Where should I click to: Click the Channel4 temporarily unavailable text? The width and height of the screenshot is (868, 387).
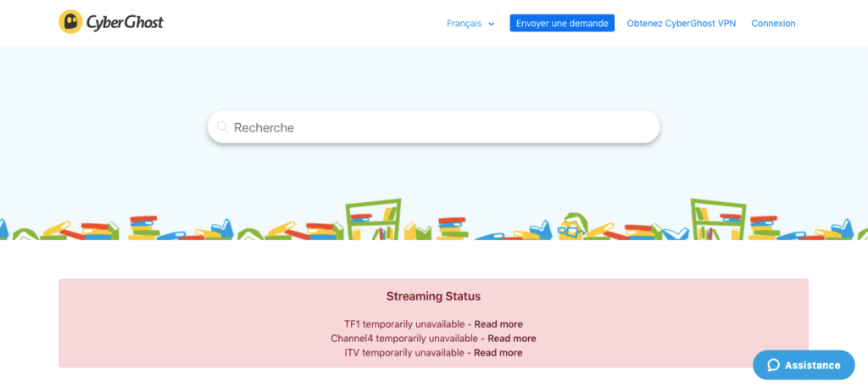tap(406, 339)
